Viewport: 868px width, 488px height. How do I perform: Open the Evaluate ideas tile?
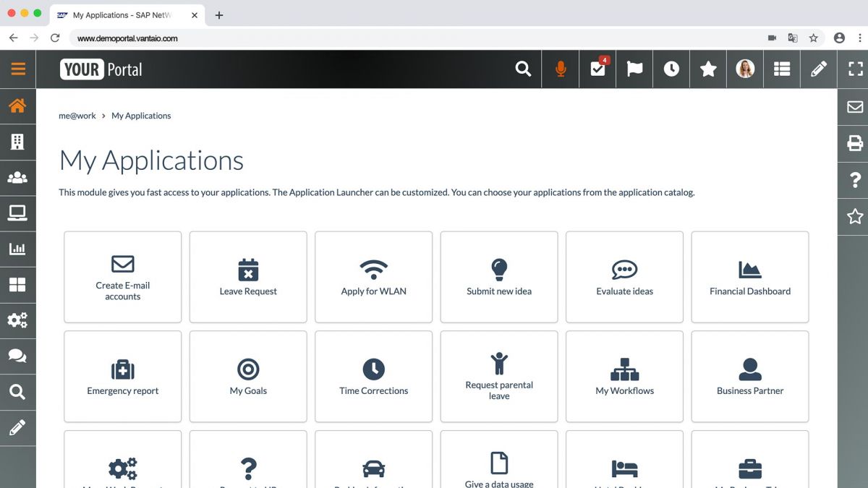coord(624,277)
